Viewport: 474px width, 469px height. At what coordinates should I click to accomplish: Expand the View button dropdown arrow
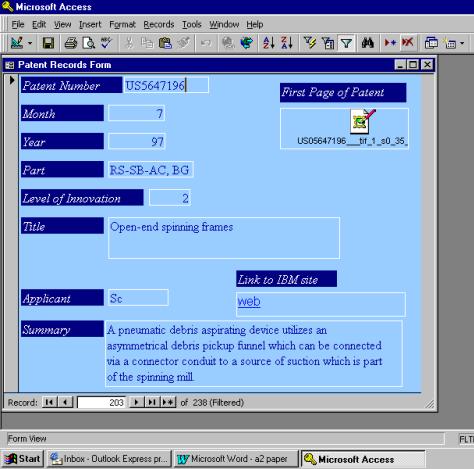coord(30,43)
